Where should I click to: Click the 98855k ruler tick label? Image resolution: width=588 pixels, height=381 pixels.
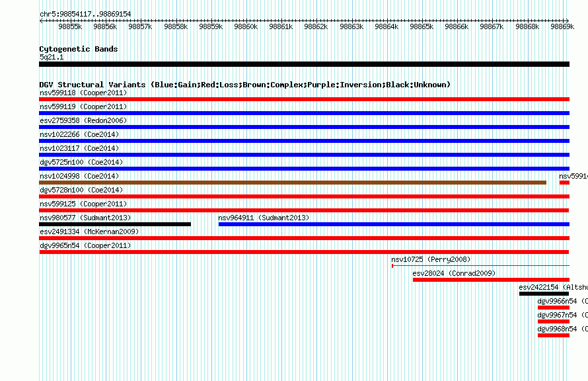tap(70, 26)
